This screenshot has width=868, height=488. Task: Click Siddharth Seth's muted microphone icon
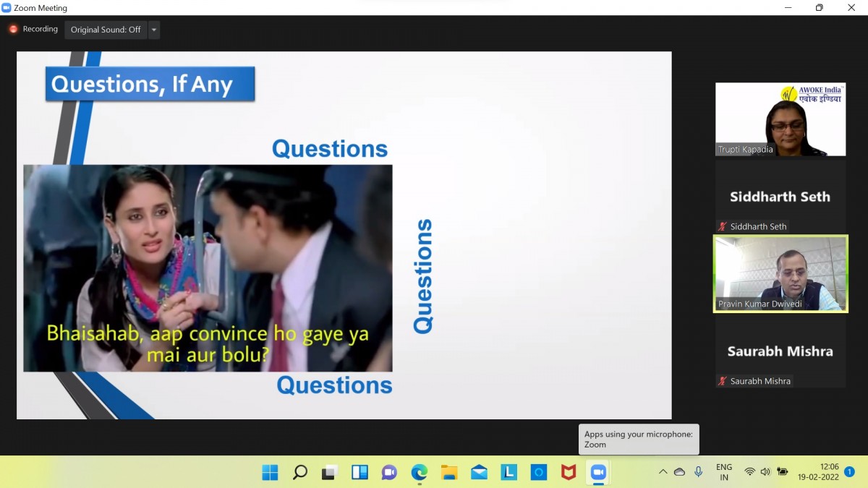(x=722, y=226)
